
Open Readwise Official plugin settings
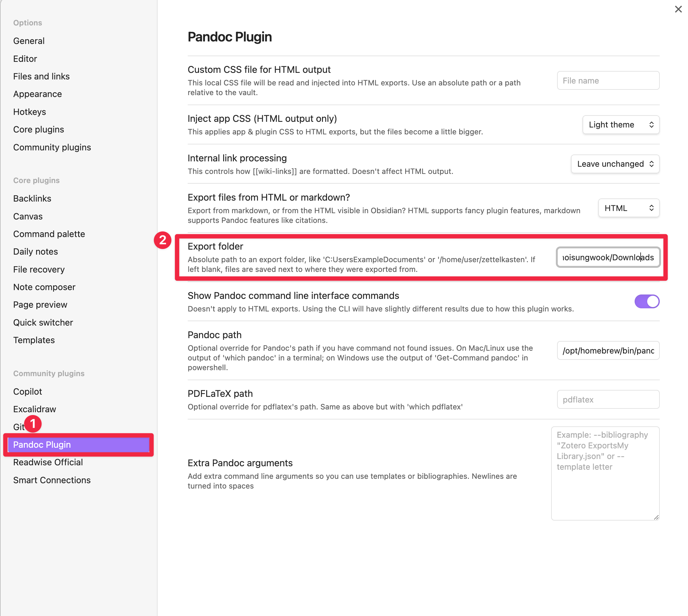point(48,462)
